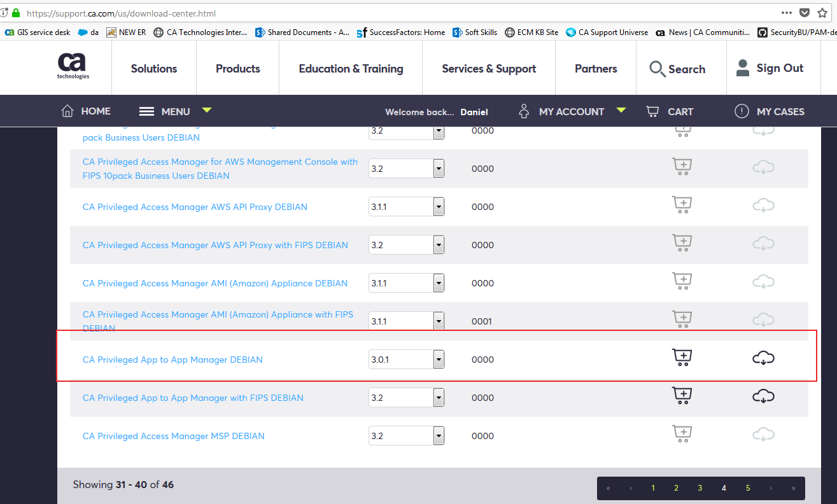Open Education & Training menu

[x=351, y=69]
